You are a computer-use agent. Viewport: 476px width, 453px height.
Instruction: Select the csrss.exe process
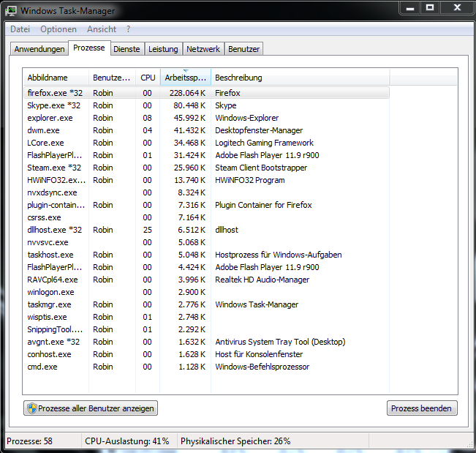click(x=206, y=217)
